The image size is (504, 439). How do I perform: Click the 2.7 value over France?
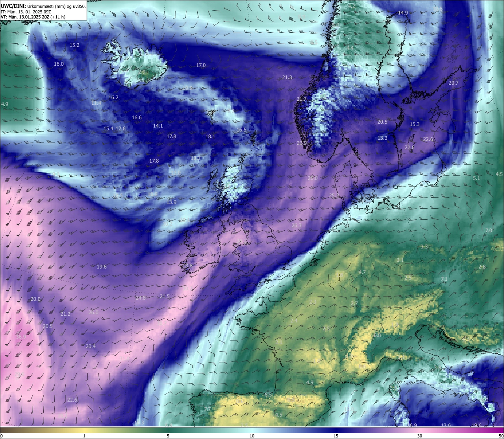coord(354,303)
